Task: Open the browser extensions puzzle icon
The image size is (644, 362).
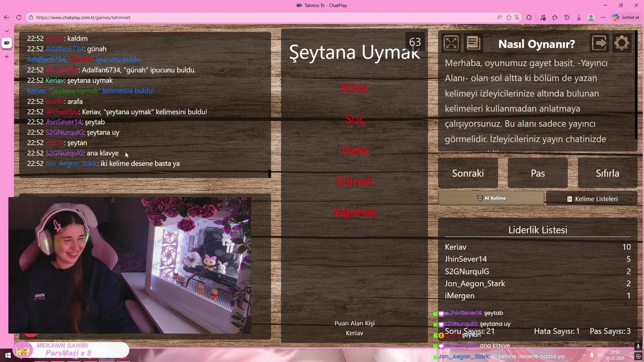Action: click(529, 17)
